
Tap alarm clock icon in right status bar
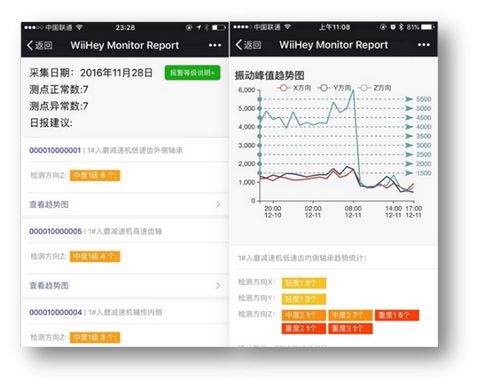393,27
